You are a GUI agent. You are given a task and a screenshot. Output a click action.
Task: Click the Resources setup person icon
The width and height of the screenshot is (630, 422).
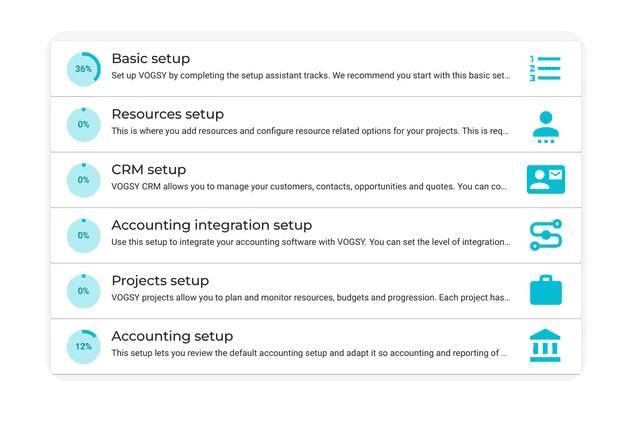(545, 126)
